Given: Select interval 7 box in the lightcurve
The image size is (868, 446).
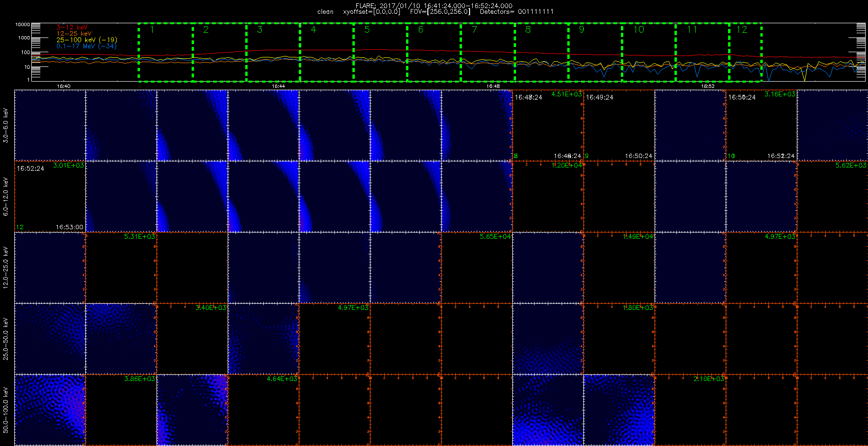Looking at the screenshot, I should click(x=488, y=52).
